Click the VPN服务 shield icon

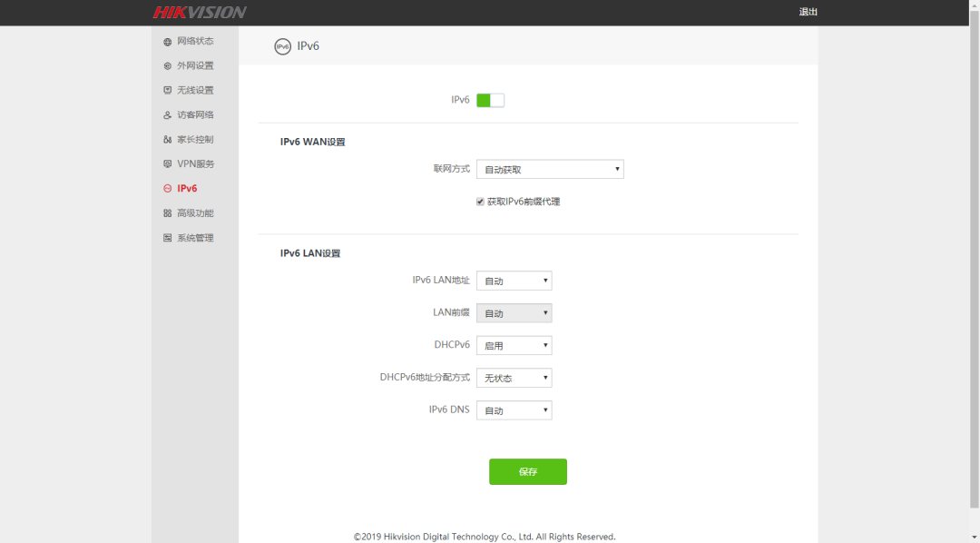pyautogui.click(x=167, y=164)
